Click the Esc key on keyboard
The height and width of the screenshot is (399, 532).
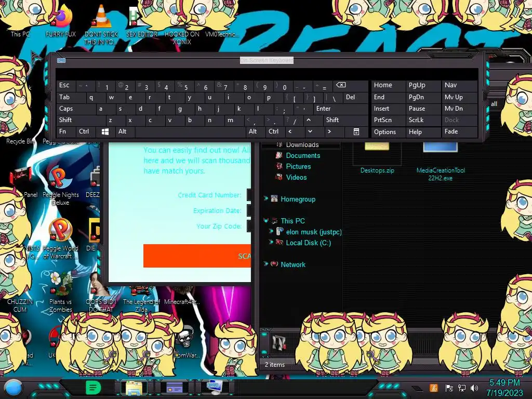(x=66, y=86)
